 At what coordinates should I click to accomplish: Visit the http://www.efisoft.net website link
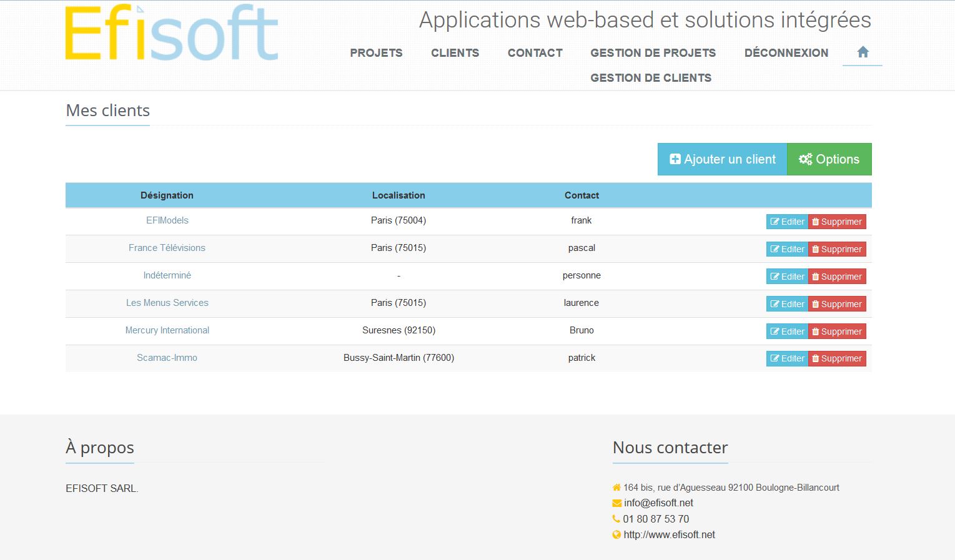(x=669, y=535)
